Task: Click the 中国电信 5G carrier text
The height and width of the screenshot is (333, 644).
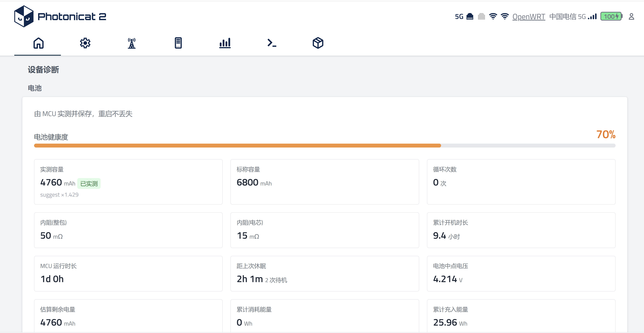Action: pyautogui.click(x=567, y=17)
